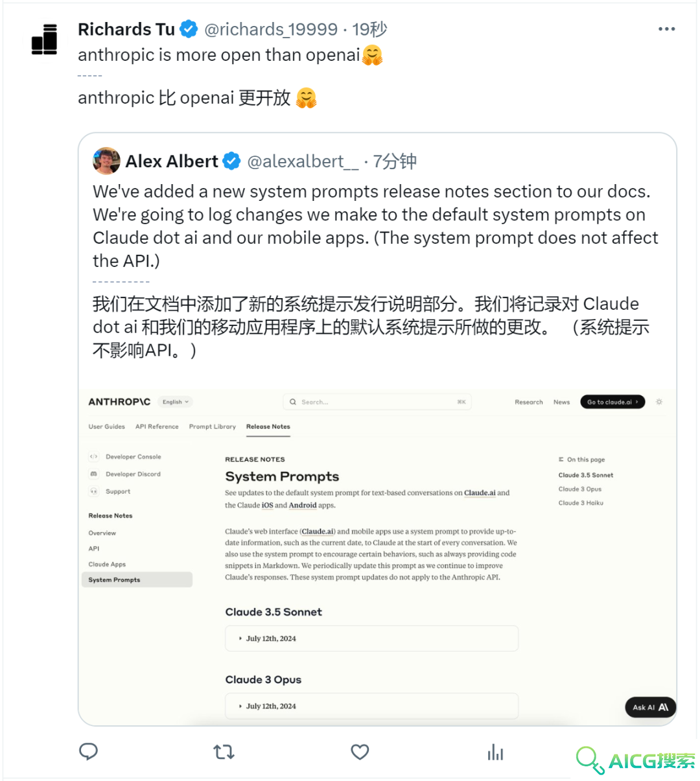Click the docs Search field

(377, 402)
